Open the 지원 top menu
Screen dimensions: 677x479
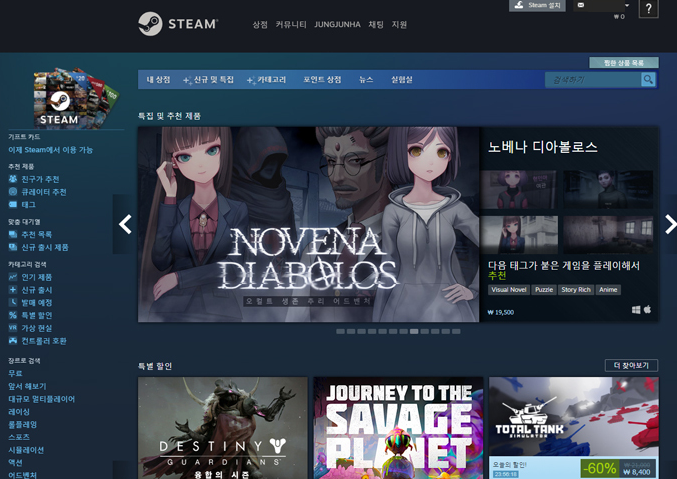point(399,25)
